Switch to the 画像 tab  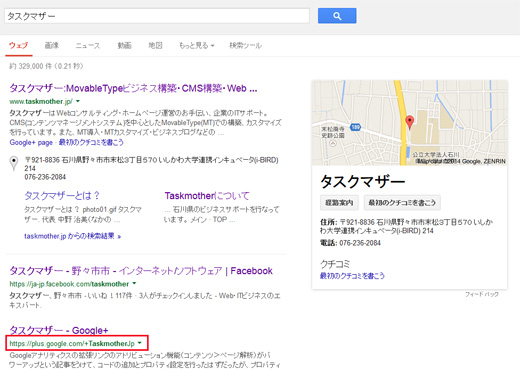coord(52,45)
